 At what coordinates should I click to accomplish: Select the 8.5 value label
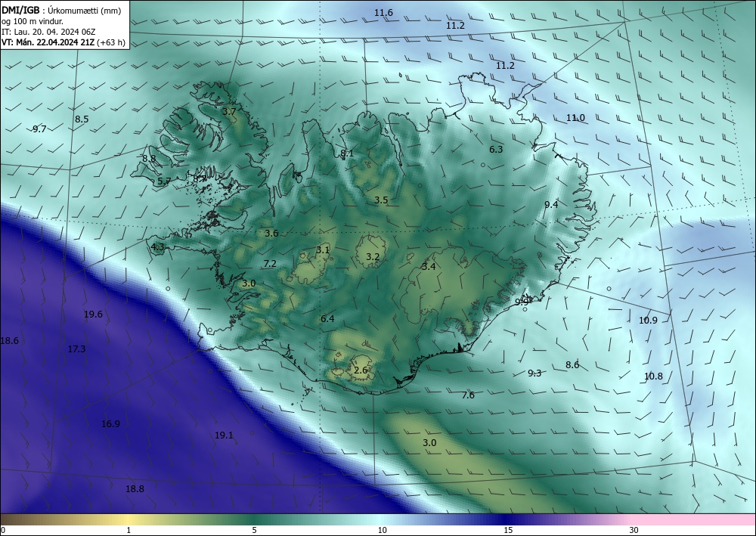click(82, 119)
